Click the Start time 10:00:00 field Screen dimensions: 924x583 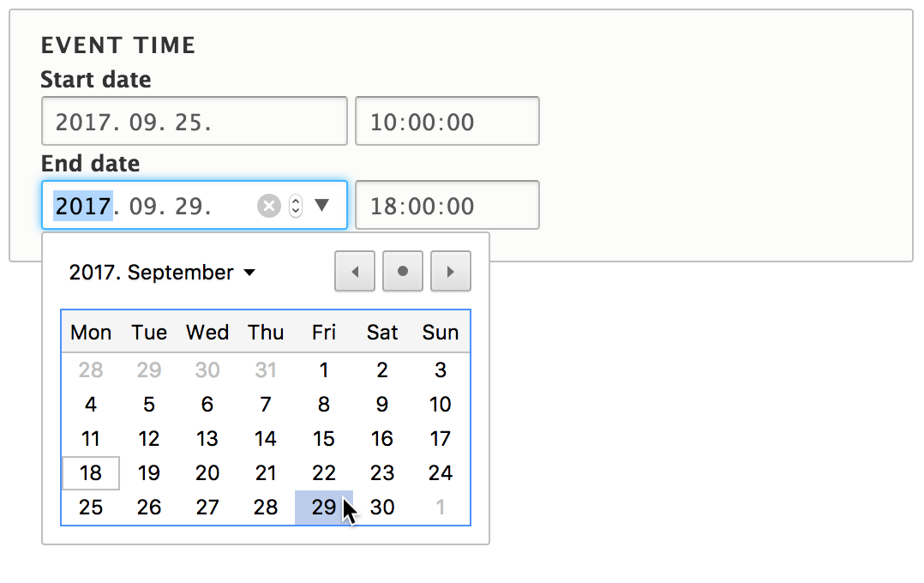pos(447,122)
